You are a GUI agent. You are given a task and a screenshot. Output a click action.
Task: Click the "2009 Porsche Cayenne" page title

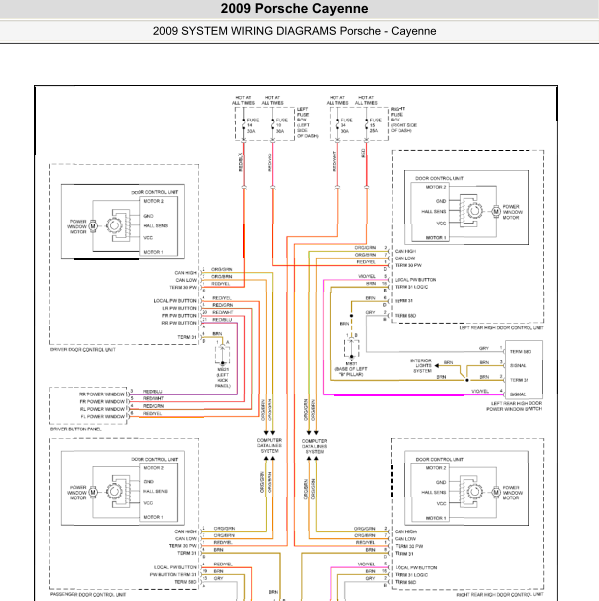294,8
